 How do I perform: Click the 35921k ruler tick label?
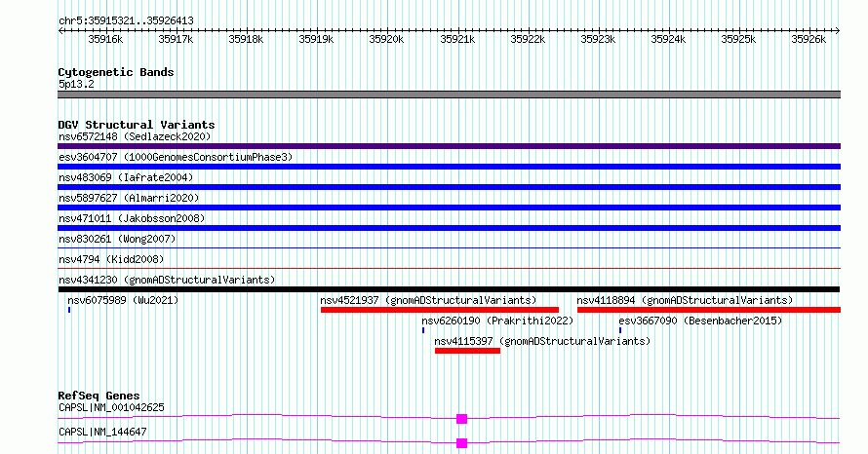tap(457, 39)
